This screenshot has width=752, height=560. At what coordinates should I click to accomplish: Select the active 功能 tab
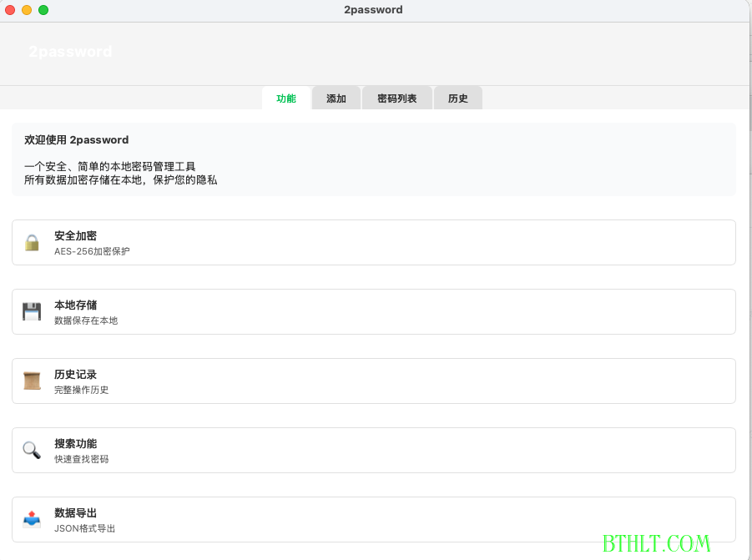pyautogui.click(x=286, y=98)
